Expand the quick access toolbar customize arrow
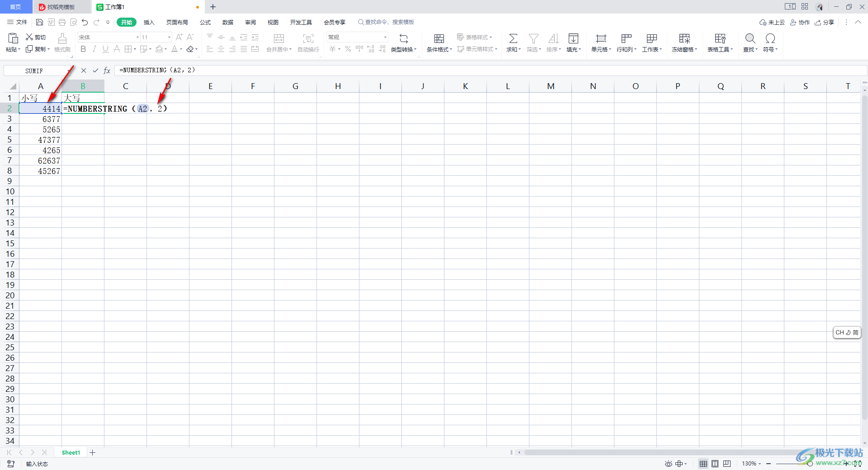 pyautogui.click(x=108, y=22)
